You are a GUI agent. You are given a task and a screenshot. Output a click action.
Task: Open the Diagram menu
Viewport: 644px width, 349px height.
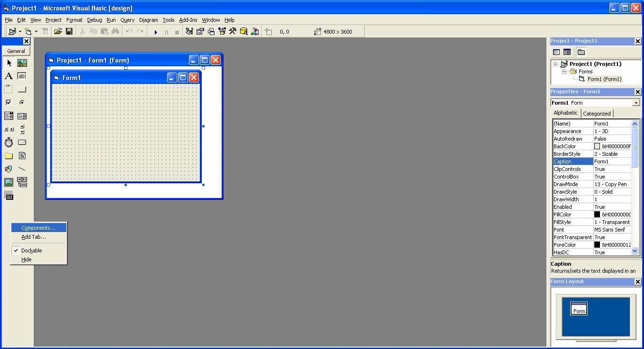(x=148, y=20)
